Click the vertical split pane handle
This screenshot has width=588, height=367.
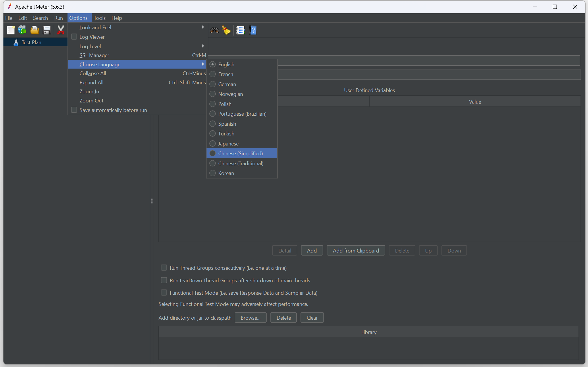tap(152, 201)
